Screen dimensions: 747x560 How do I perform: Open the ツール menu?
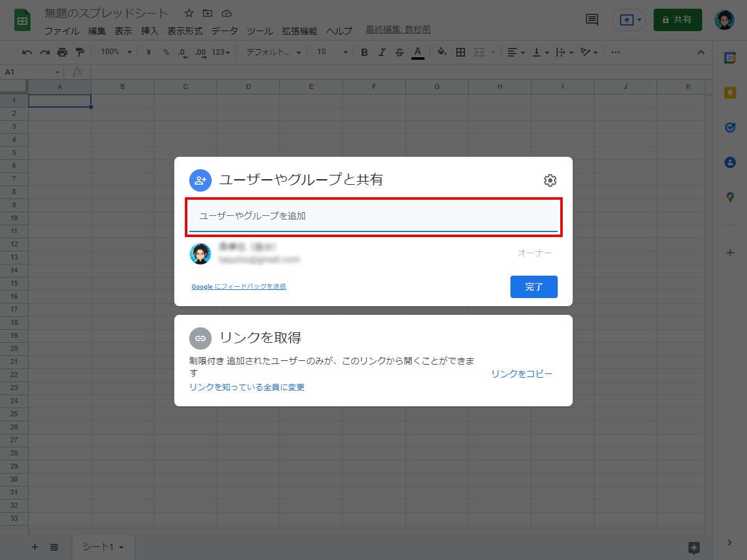260,30
